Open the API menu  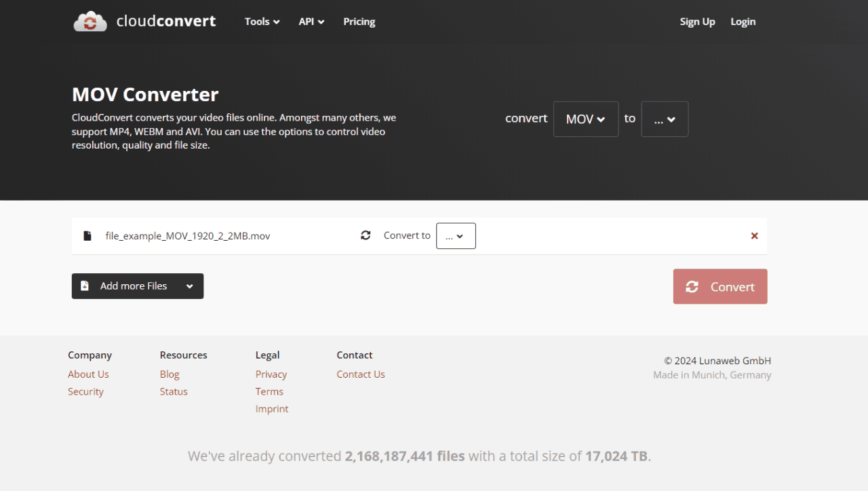[311, 22]
